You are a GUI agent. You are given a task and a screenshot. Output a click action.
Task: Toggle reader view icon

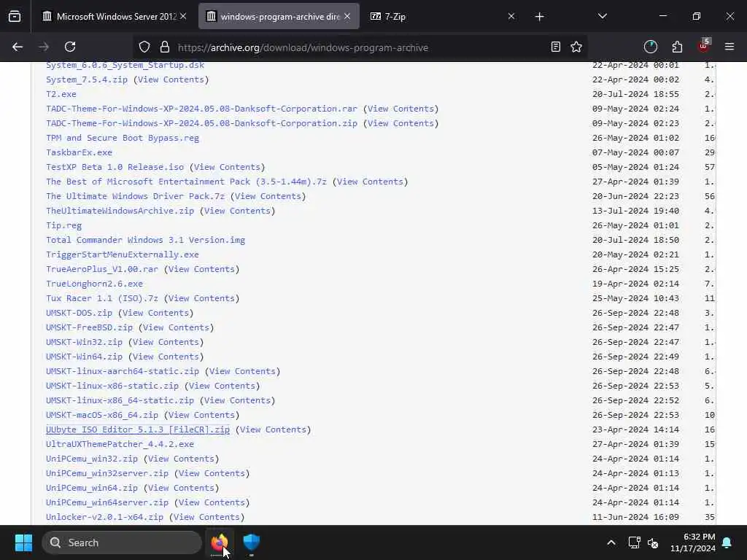pos(555,47)
